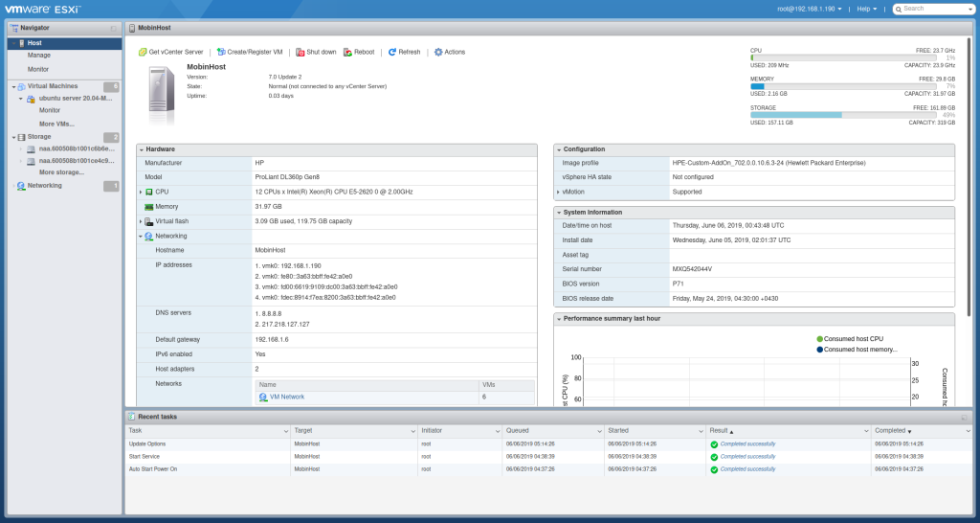Collapse the System Information panel
This screenshot has height=523, width=980.
559,213
